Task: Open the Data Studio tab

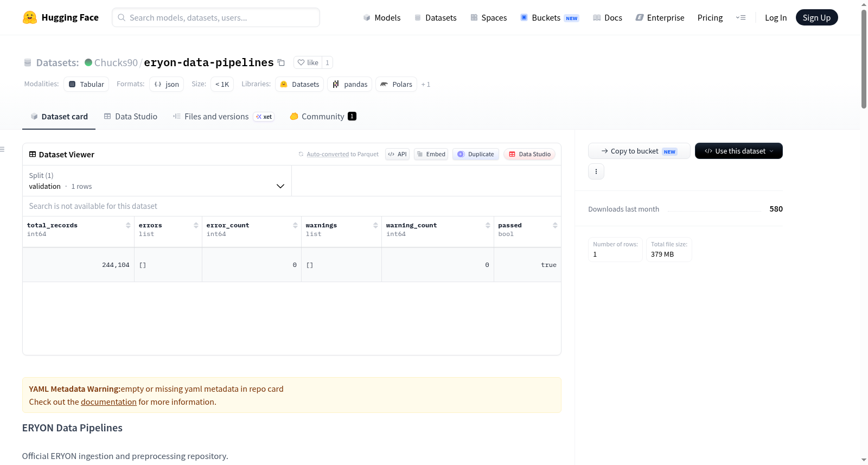Action: click(131, 117)
